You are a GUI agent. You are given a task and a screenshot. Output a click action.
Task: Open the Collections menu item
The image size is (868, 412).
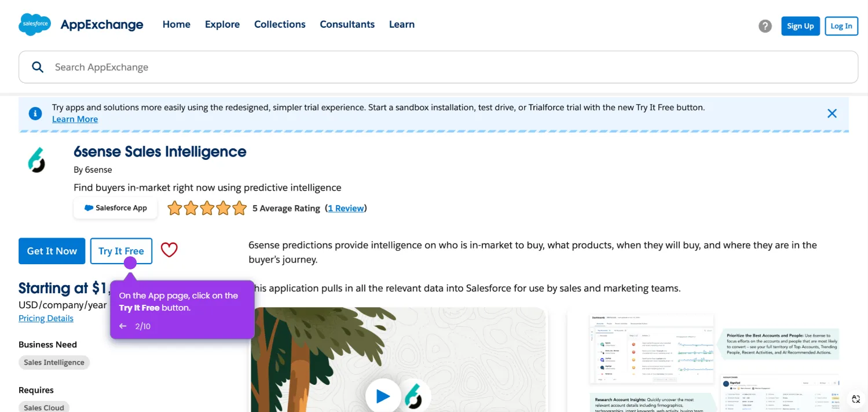[x=280, y=24]
